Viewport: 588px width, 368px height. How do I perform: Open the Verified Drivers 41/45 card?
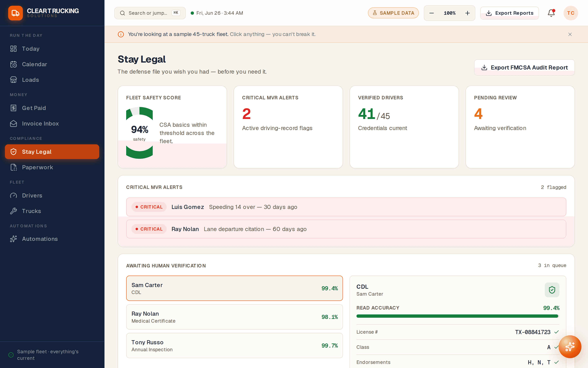404,127
